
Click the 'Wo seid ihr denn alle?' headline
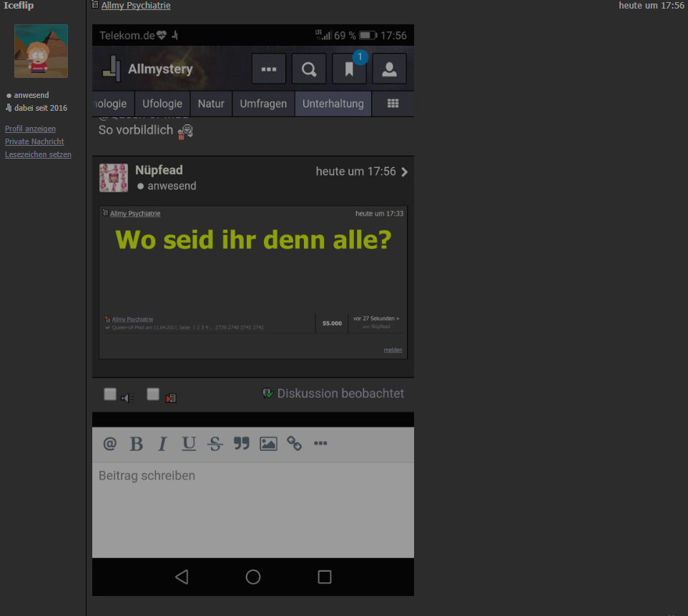(253, 240)
